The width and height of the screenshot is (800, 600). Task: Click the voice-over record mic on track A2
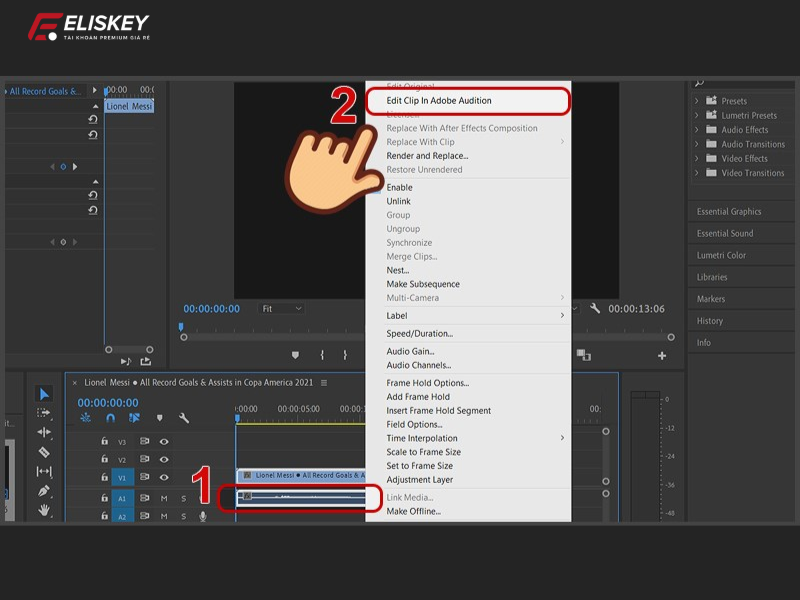(x=202, y=516)
